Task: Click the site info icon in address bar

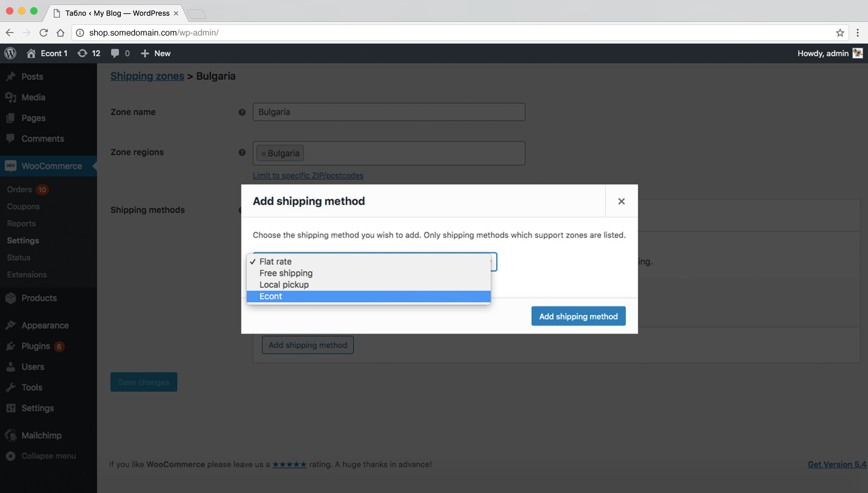Action: coord(80,33)
